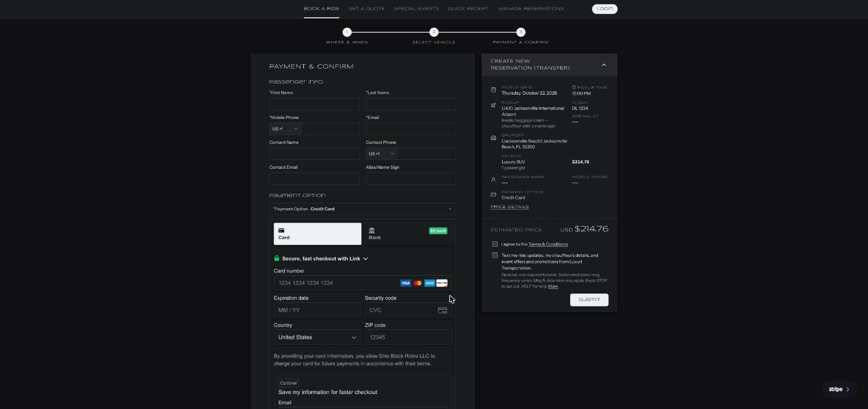
Task: Click the First Name input field
Action: click(x=314, y=104)
